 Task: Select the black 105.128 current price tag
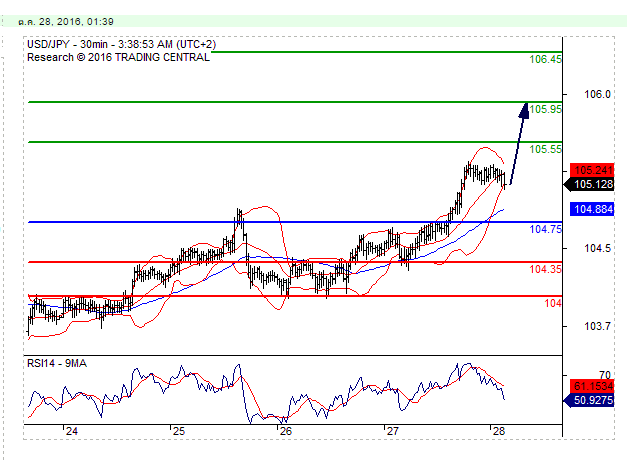coord(589,184)
